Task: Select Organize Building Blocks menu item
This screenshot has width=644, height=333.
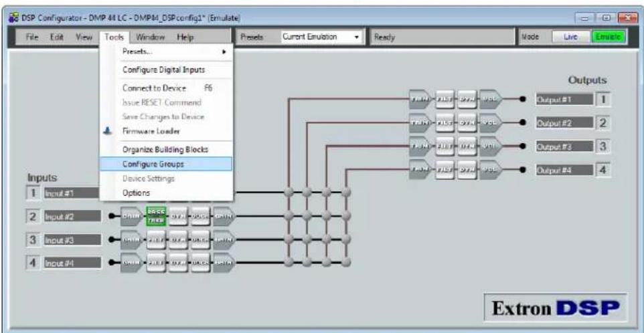Action: click(x=166, y=150)
